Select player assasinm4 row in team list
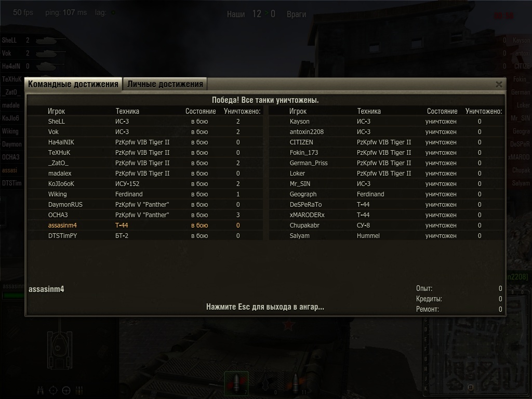Image resolution: width=532 pixels, height=399 pixels. tap(145, 225)
